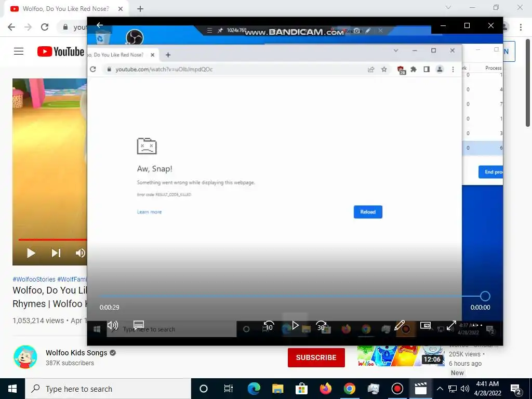532x399 pixels.
Task: Click the seek bar handle at the end
Action: 485,296
